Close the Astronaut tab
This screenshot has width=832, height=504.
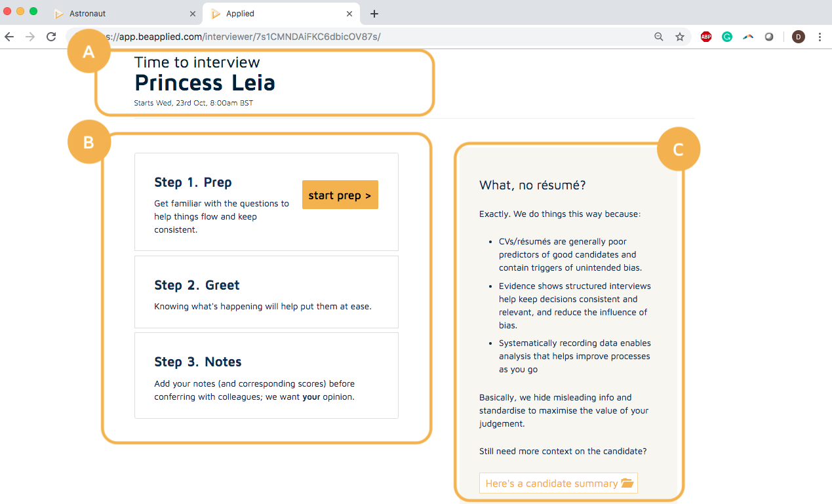click(x=192, y=14)
